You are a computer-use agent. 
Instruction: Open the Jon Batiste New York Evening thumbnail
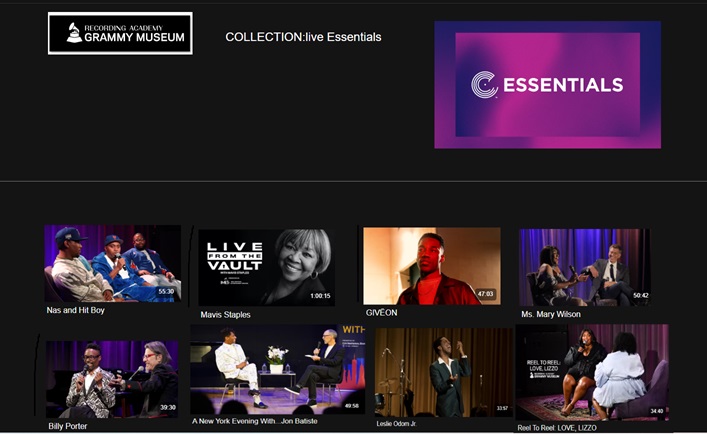coord(278,370)
